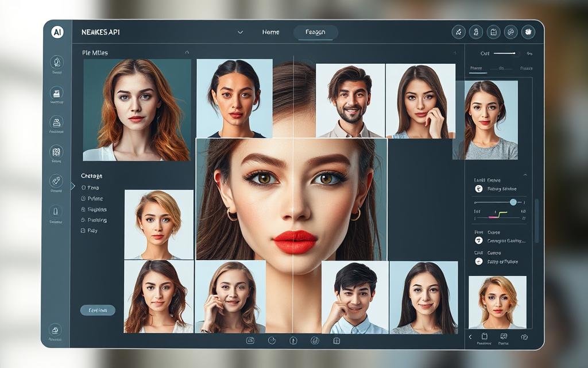Click the first underlined tab in right panel
Screen dimensions: 588x368
coord(476,68)
